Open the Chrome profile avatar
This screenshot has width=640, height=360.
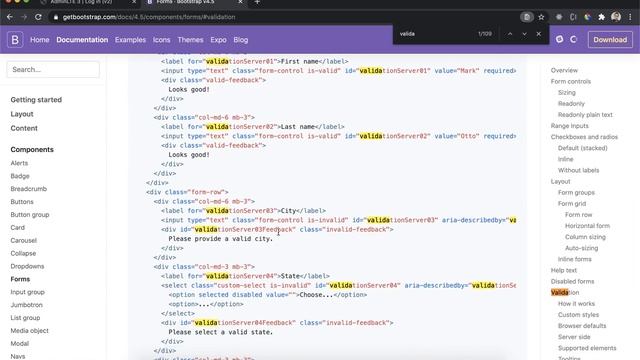616,17
